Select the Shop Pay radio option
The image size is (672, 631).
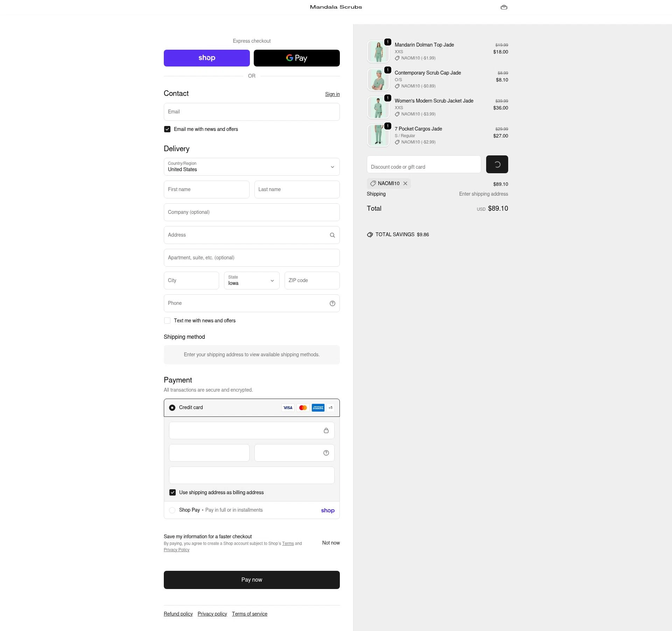tap(172, 510)
